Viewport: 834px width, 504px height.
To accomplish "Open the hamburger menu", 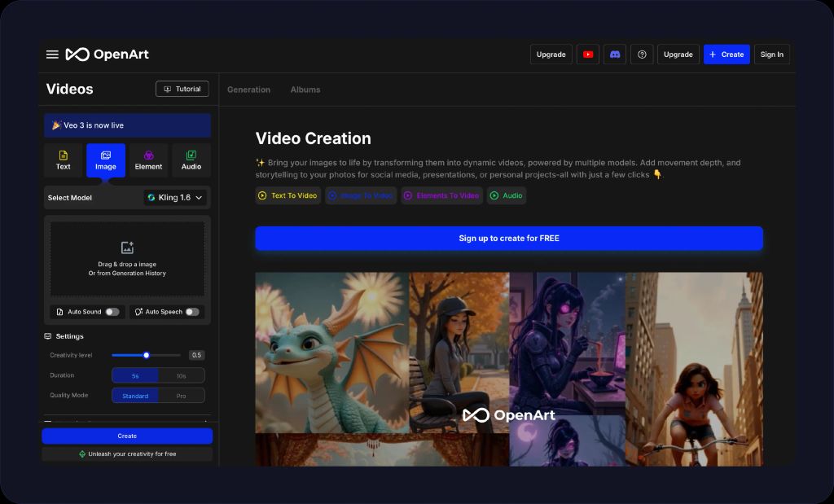I will point(52,55).
